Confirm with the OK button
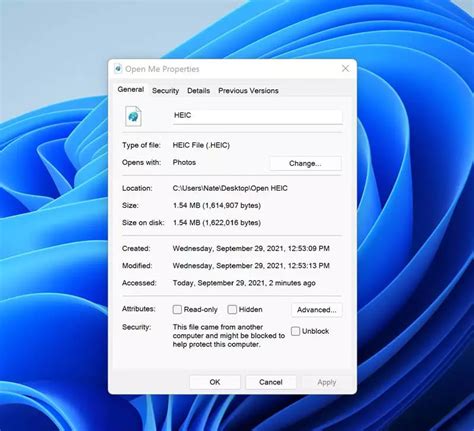The height and width of the screenshot is (431, 474). pyautogui.click(x=215, y=382)
